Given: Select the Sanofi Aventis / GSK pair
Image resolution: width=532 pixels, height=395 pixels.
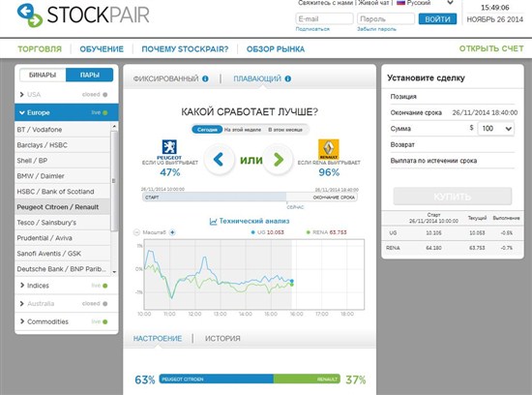Looking at the screenshot, I should click(63, 254).
